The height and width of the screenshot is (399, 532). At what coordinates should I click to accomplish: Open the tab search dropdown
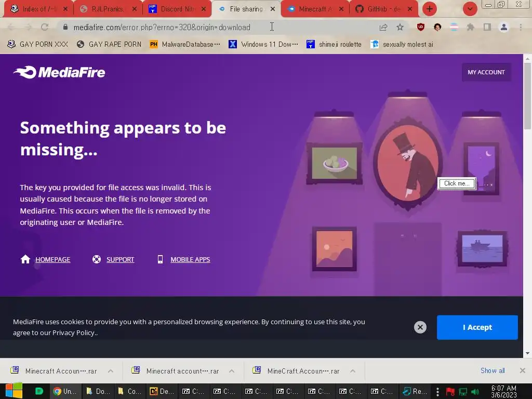470,9
